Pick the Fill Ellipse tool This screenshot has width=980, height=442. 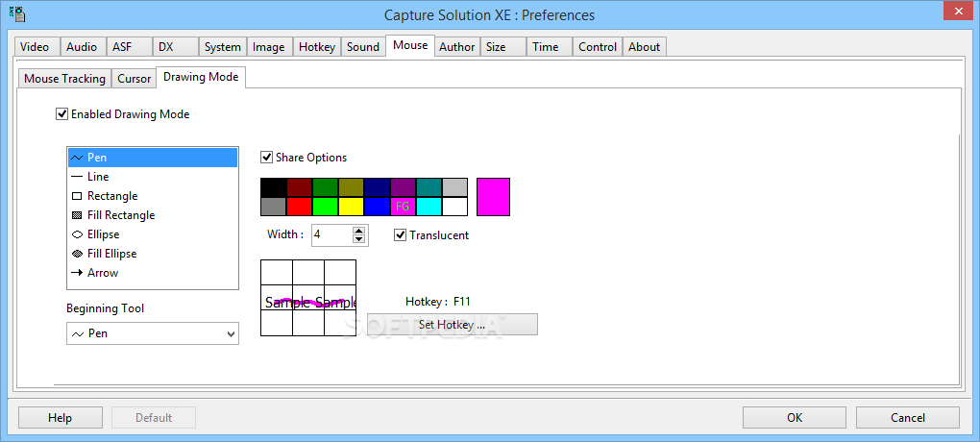tap(153, 254)
